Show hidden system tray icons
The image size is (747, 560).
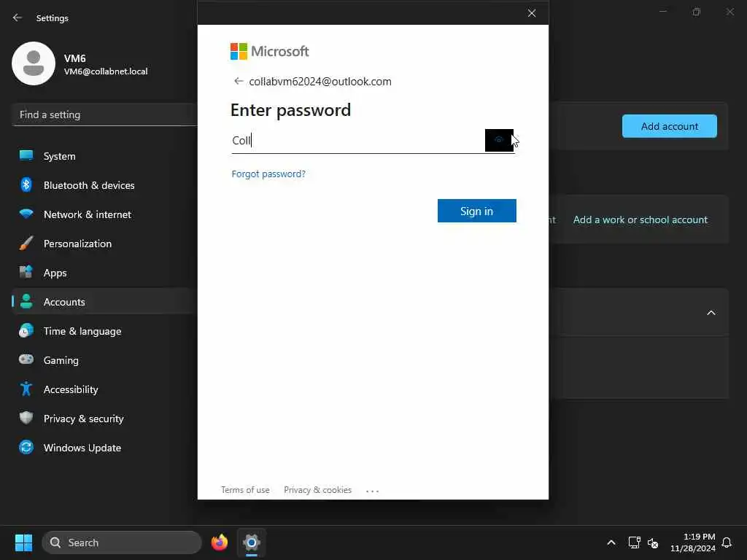click(x=611, y=542)
